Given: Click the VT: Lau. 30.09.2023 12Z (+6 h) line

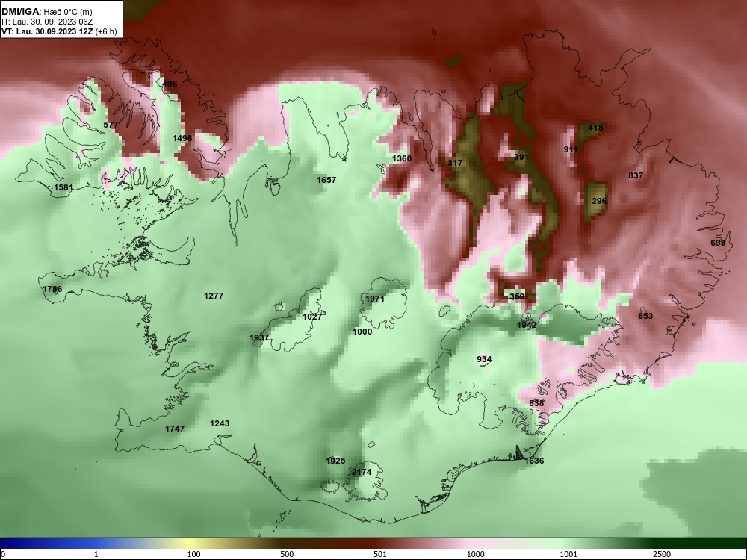Looking at the screenshot, I should 59,31.
